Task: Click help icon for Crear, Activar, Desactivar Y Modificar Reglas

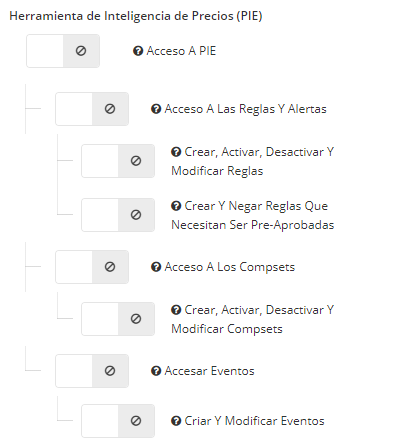Action: tap(176, 152)
